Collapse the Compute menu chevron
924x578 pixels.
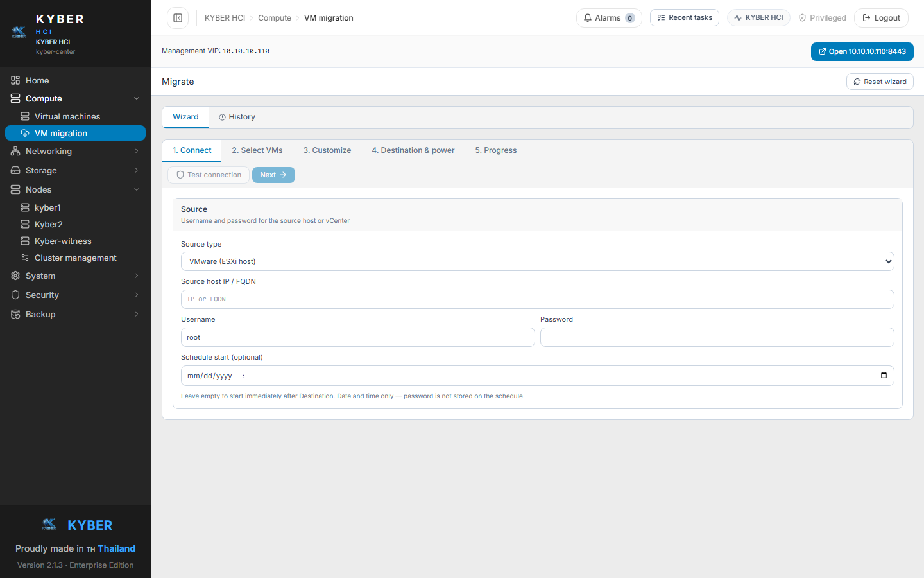point(137,98)
